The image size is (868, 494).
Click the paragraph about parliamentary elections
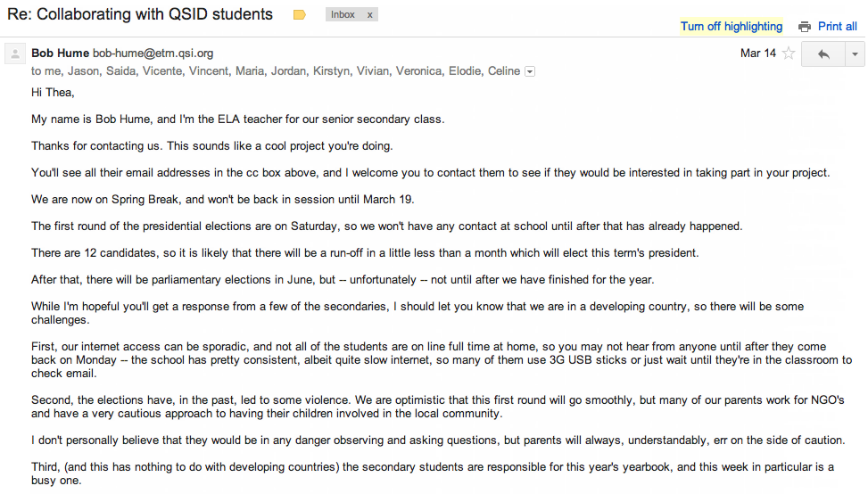tap(343, 280)
